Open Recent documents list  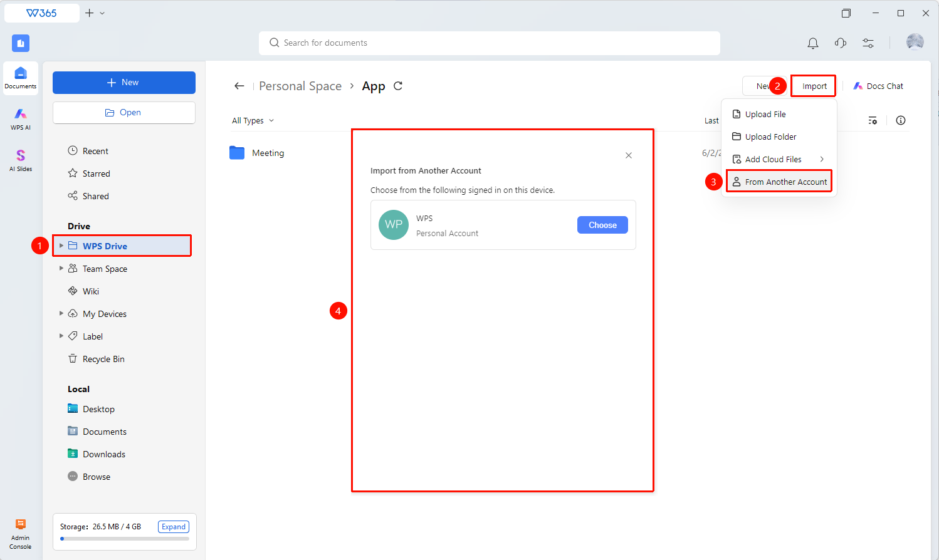tap(88, 151)
